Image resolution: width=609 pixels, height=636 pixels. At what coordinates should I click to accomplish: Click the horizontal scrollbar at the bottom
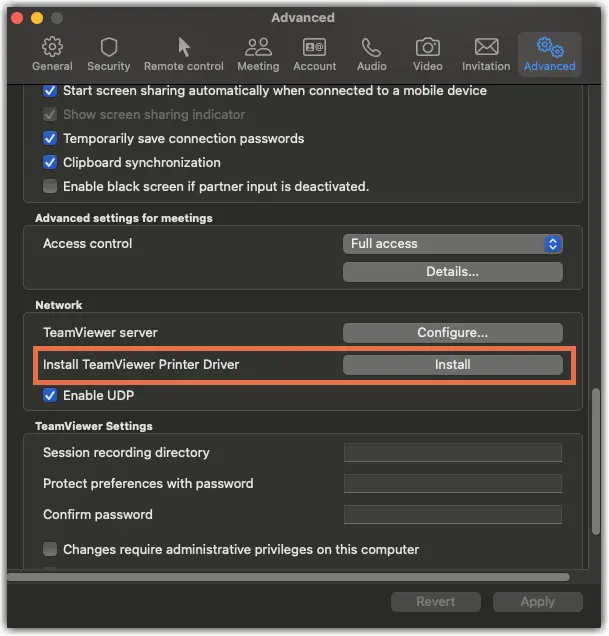click(x=288, y=577)
